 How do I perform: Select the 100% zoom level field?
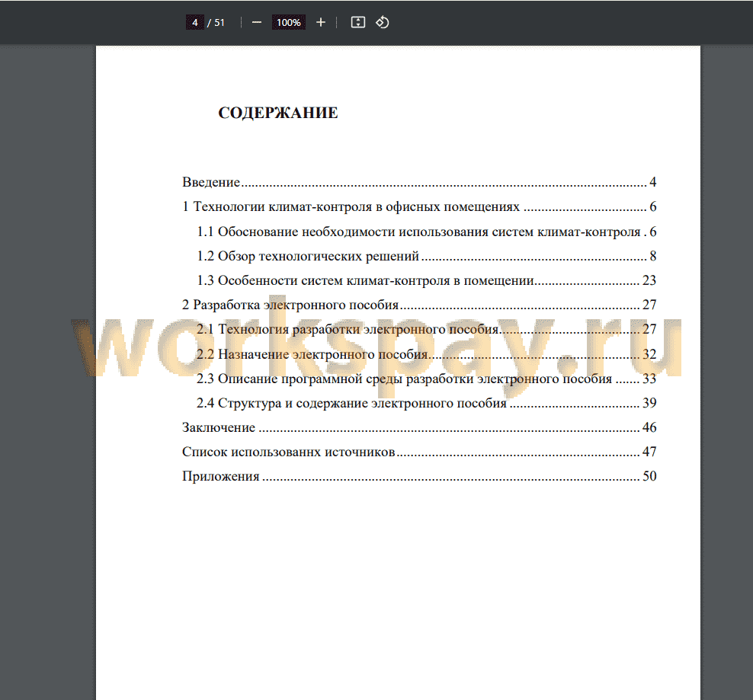click(x=289, y=23)
